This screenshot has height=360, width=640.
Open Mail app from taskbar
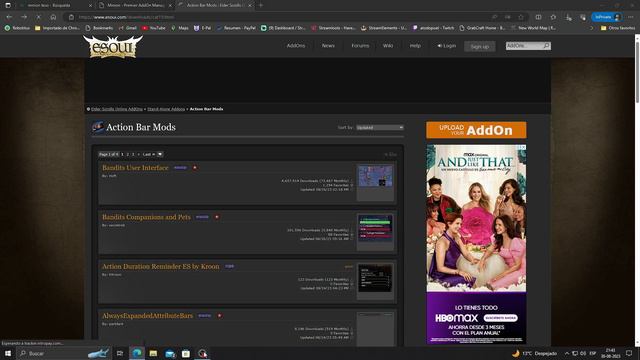pos(170,353)
